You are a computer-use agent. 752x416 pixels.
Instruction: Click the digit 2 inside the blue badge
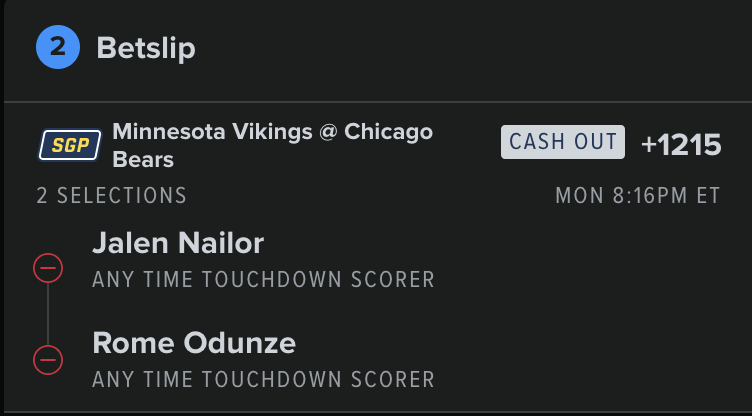click(58, 47)
